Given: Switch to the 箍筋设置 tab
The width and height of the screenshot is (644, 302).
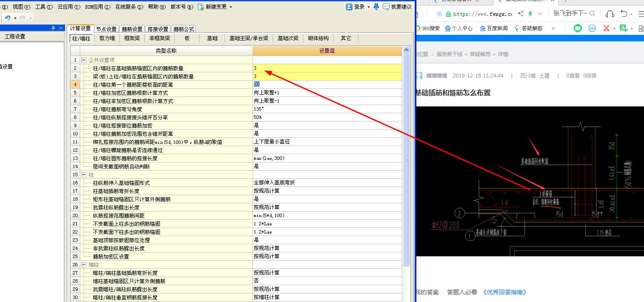Looking at the screenshot, I should pos(132,29).
